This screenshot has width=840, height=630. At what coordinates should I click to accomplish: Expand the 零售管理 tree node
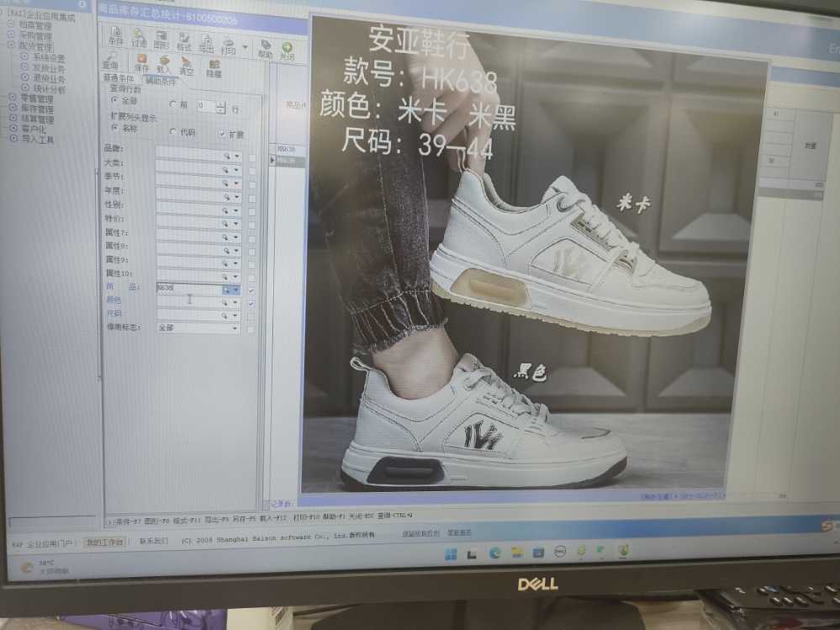point(12,98)
